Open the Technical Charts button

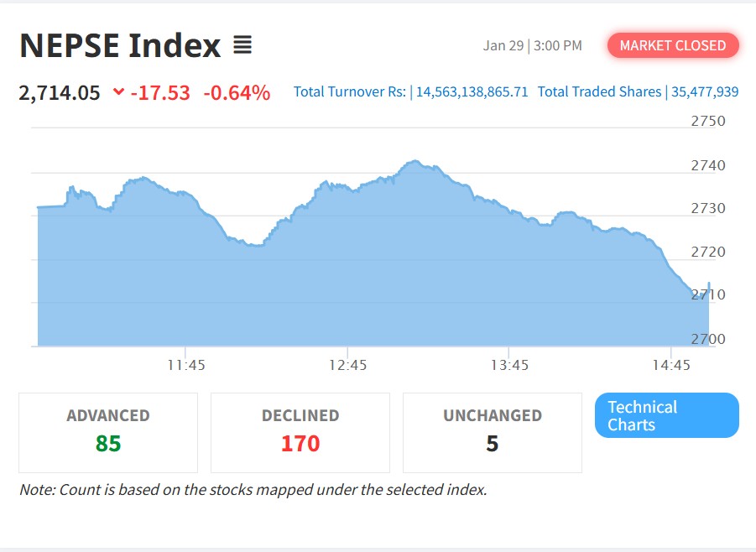[x=666, y=415]
